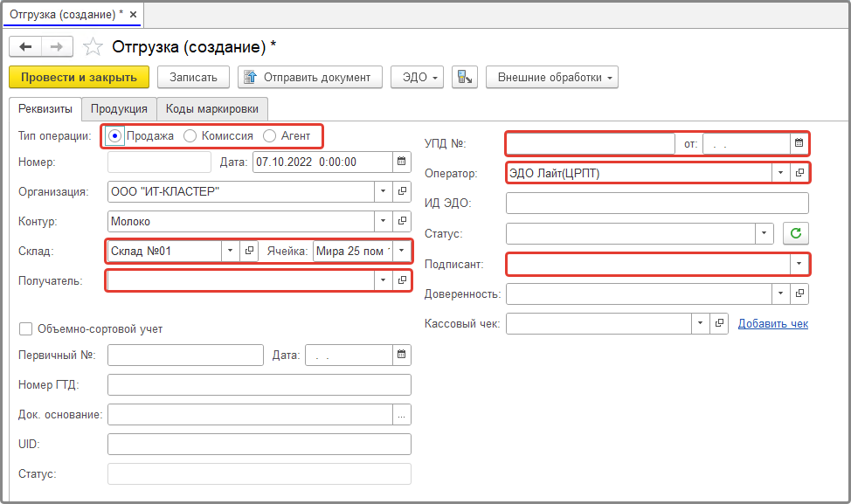Open the ЭДО dropdown menu
Image resolution: width=851 pixels, height=504 pixels.
pos(417,77)
